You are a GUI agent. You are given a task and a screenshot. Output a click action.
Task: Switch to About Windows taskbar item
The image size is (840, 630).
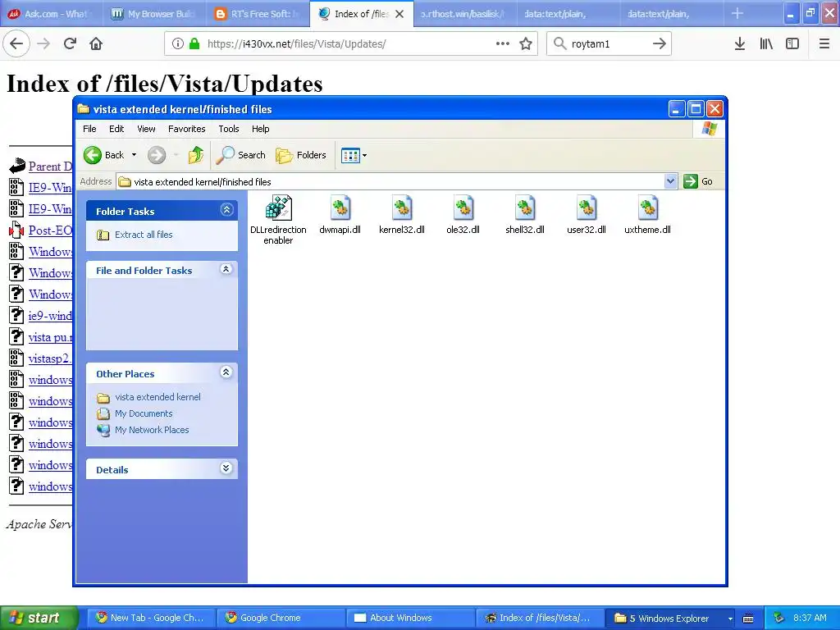coord(410,619)
